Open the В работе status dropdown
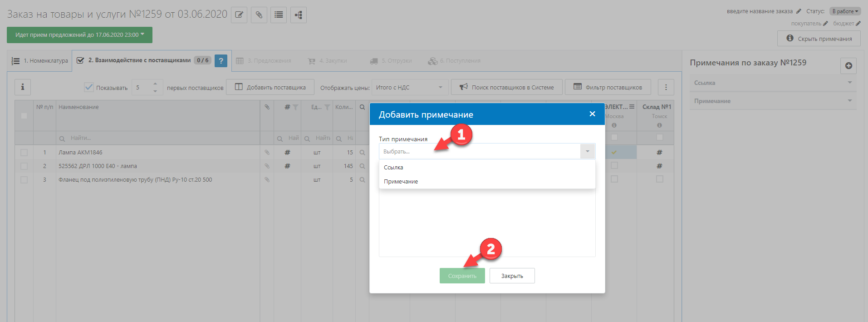 click(x=845, y=11)
